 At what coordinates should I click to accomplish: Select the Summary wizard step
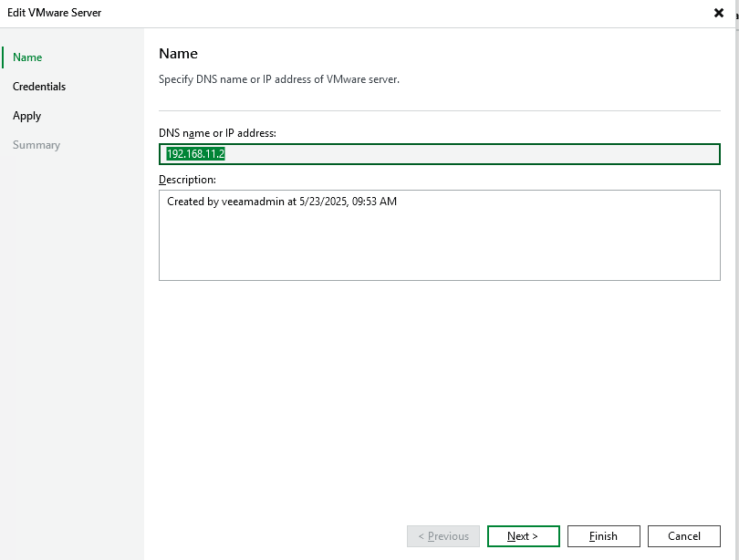(x=36, y=145)
